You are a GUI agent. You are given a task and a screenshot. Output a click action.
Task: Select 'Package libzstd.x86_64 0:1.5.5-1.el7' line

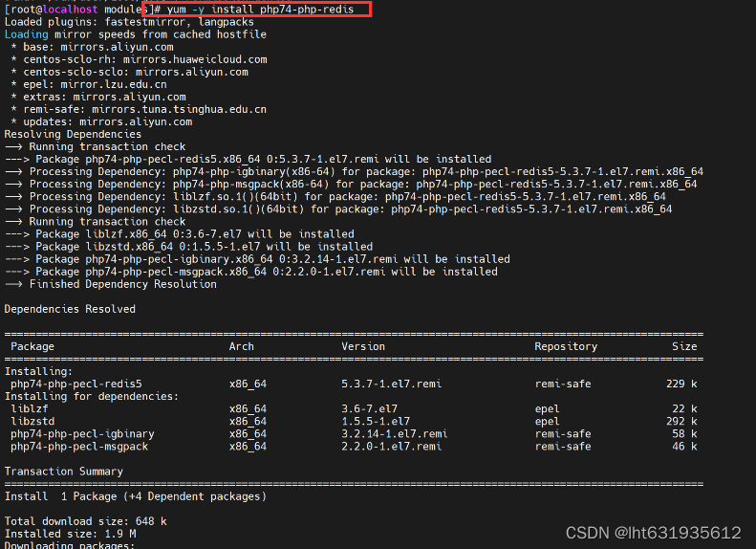189,247
